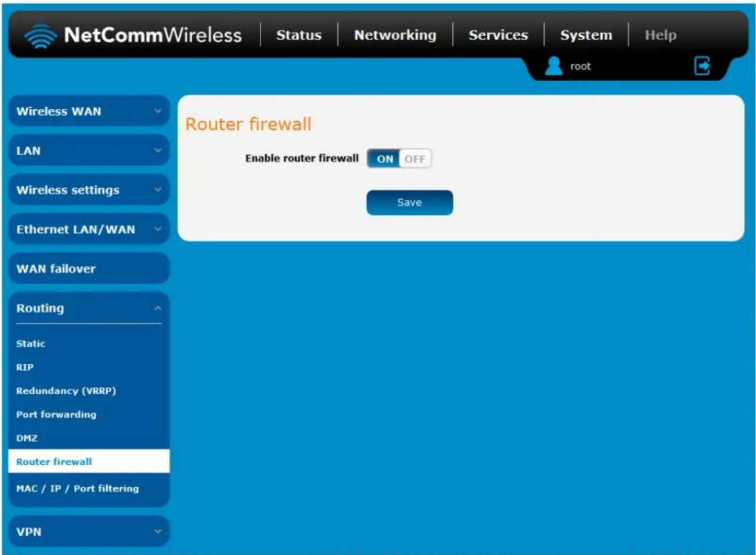Click the LAN sidebar label
The width and height of the screenshot is (756, 555).
tap(28, 151)
